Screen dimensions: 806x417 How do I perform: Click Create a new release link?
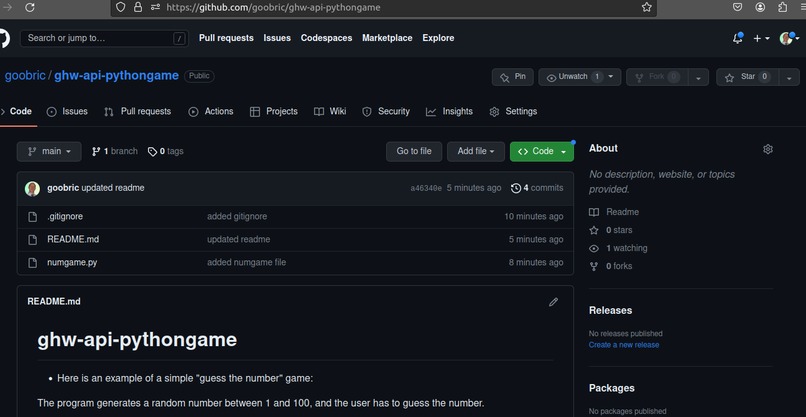(624, 345)
